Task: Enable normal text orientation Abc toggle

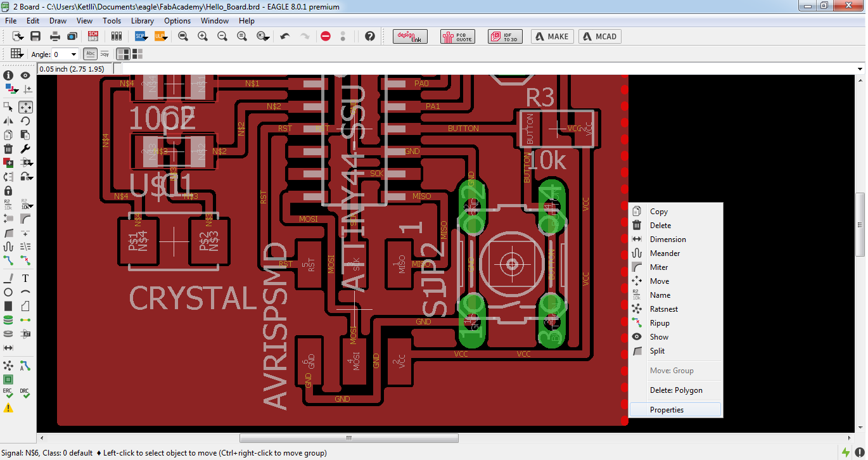Action: pyautogui.click(x=91, y=54)
